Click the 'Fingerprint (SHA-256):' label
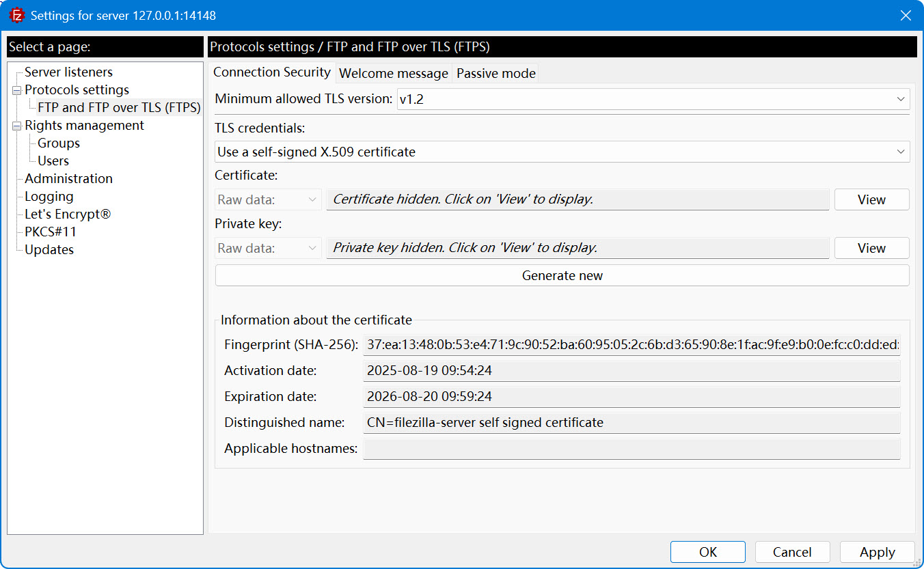The width and height of the screenshot is (924, 569). (x=291, y=345)
